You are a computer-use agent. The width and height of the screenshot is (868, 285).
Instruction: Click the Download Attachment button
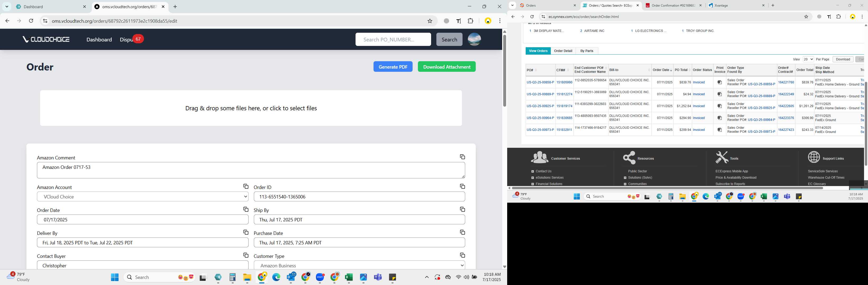(446, 66)
